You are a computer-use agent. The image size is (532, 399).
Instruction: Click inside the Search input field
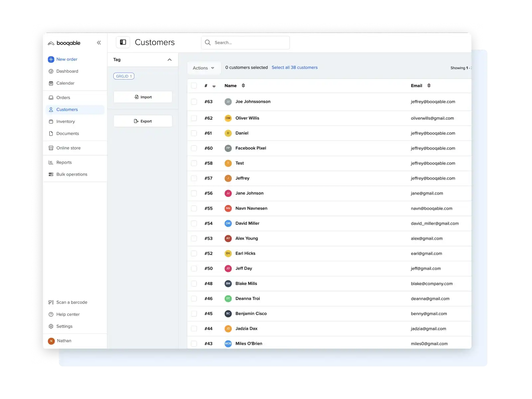tap(246, 43)
